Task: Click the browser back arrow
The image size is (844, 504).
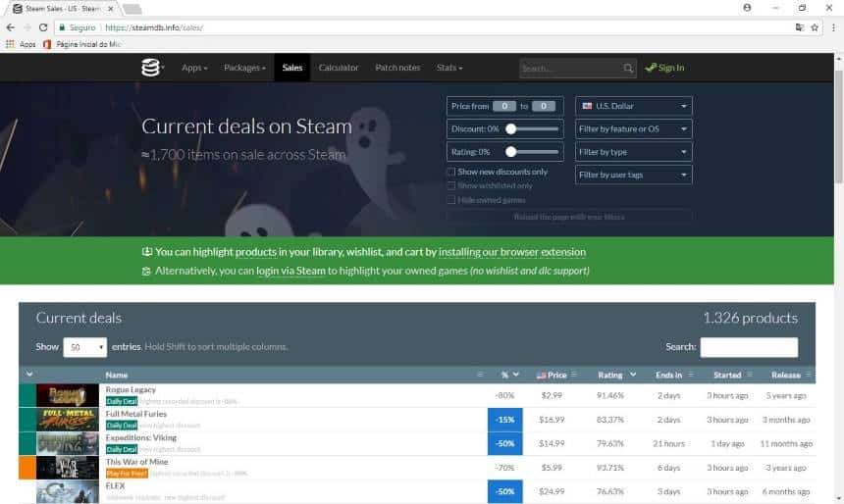Action: (10, 27)
